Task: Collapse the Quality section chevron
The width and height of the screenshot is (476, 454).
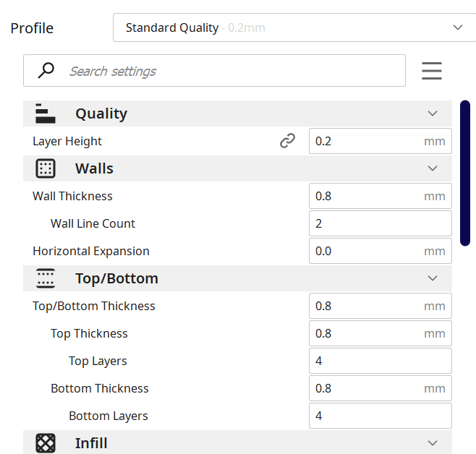Action: click(433, 113)
